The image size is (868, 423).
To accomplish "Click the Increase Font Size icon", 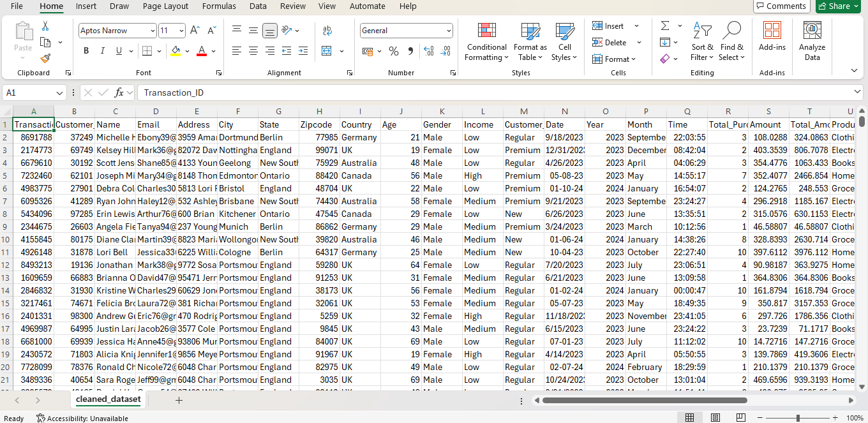I will pyautogui.click(x=195, y=31).
